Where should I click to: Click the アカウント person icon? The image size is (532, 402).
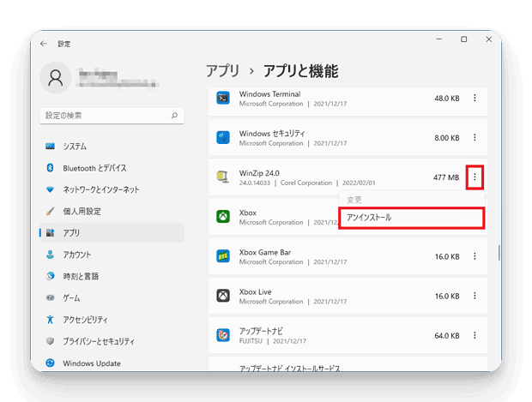tap(51, 255)
